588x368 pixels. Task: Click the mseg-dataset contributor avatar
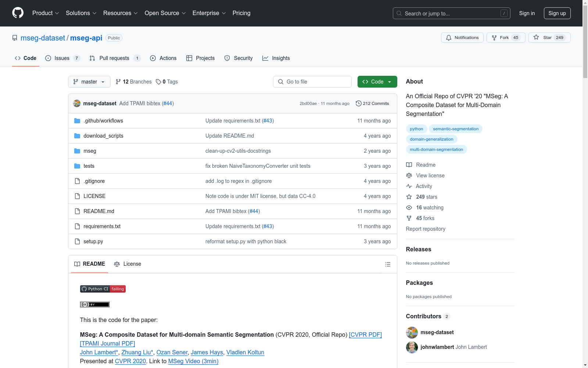412,332
